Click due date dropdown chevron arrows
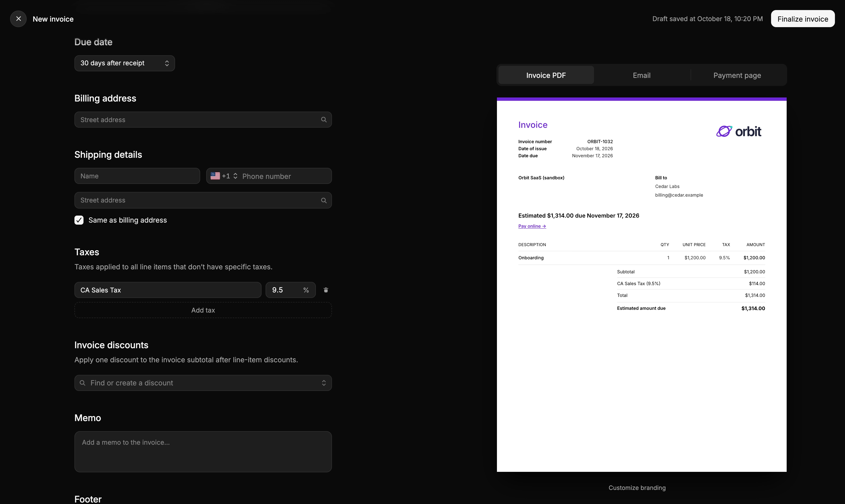This screenshot has height=504, width=845. pos(166,63)
